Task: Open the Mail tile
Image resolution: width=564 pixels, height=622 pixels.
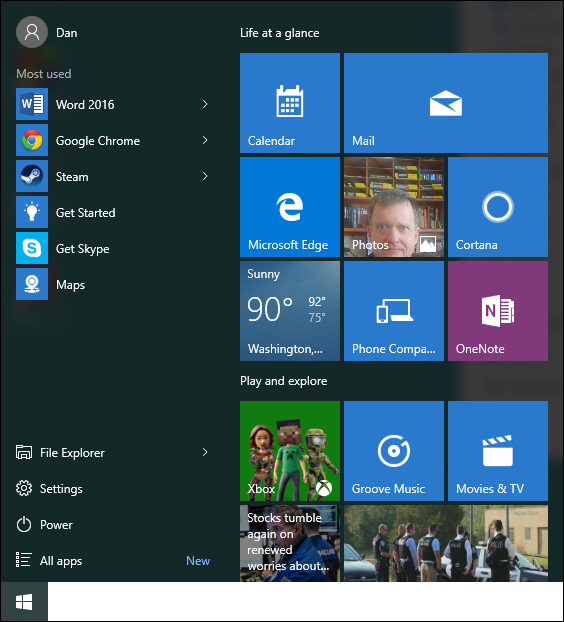Action: (x=446, y=103)
